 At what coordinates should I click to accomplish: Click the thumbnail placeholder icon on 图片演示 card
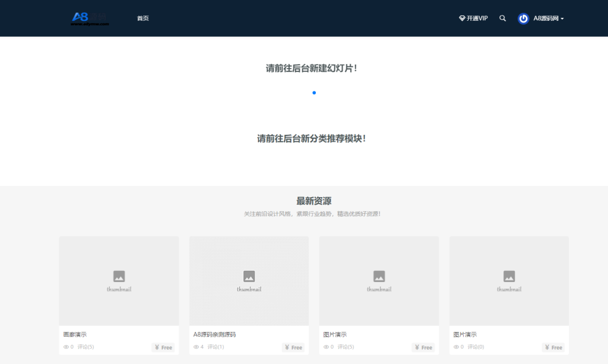tap(379, 276)
